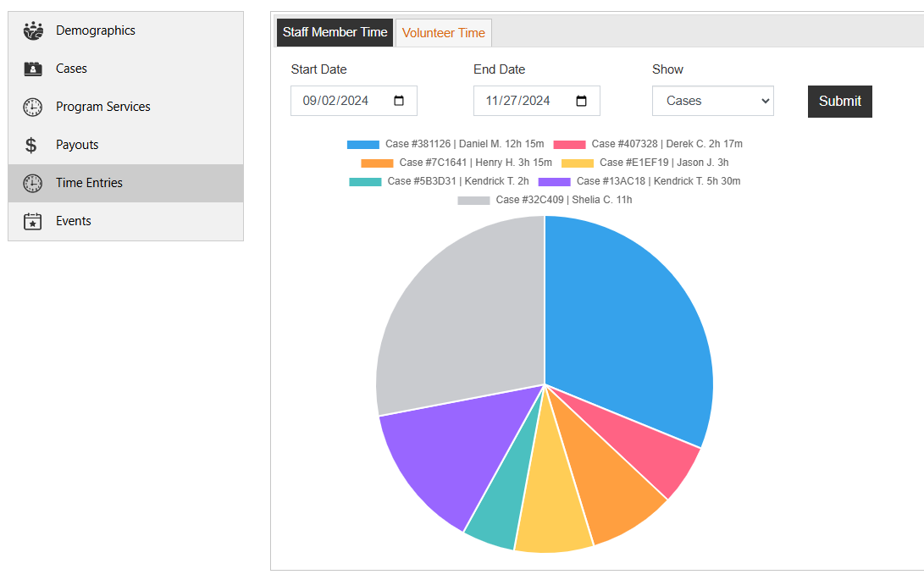Expand the Show selector showing Cases
The width and height of the screenshot is (924, 580).
point(712,100)
